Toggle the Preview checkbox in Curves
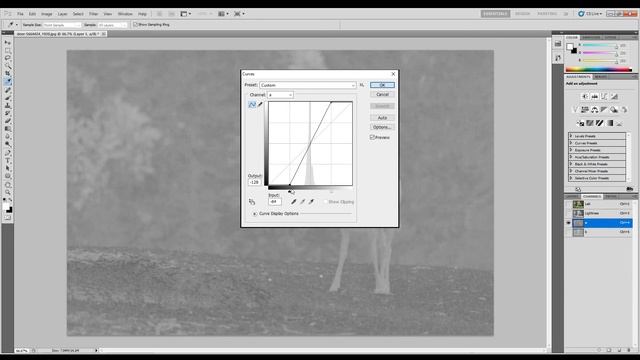The height and width of the screenshot is (360, 640). [x=372, y=138]
